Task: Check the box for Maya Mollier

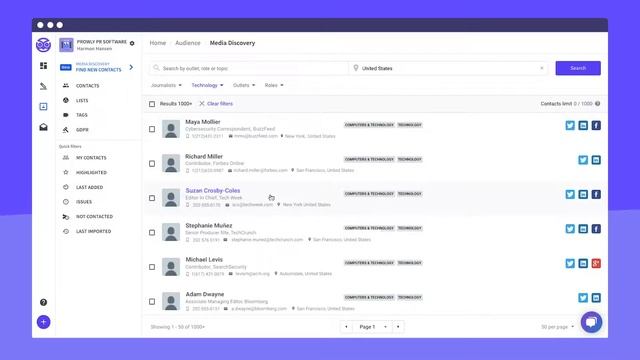Action: [152, 129]
